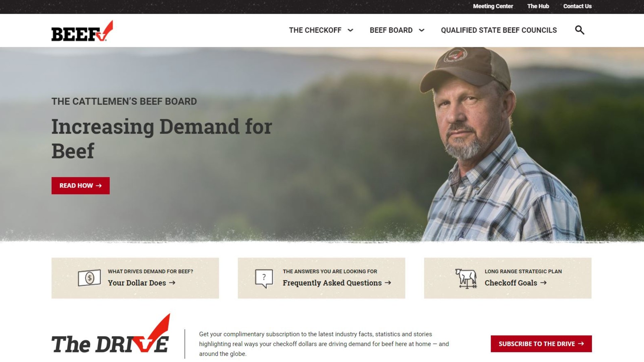Open the Contact Us link

click(577, 6)
